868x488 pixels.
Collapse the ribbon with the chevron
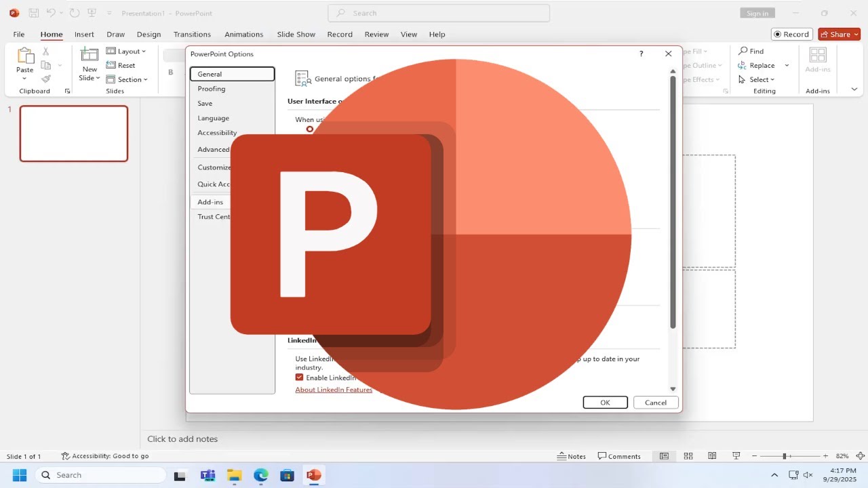[x=854, y=89]
